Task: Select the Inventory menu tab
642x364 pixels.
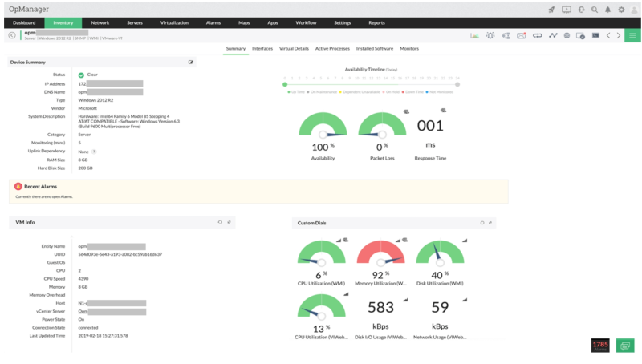Action: (x=63, y=23)
